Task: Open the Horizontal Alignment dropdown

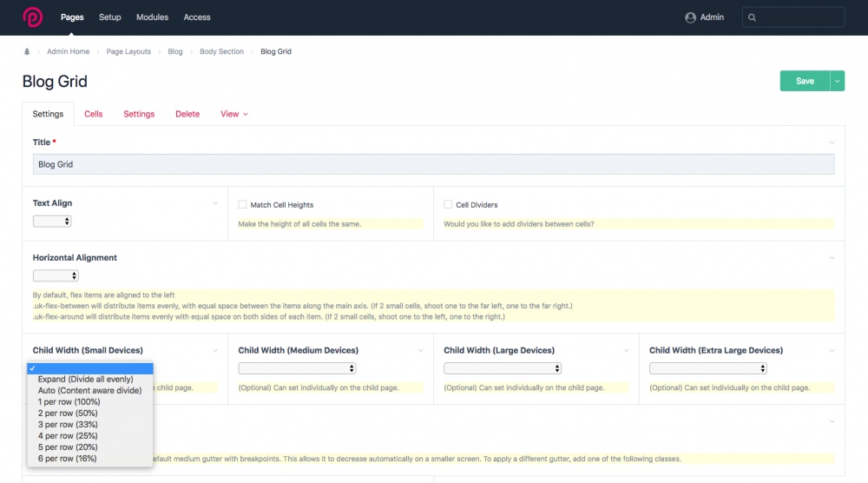Action: 56,276
